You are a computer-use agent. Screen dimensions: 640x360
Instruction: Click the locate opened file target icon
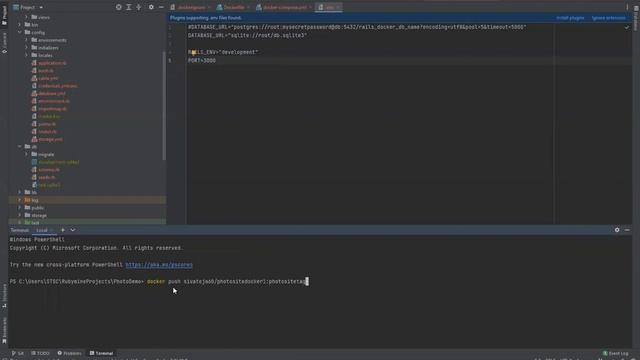[118, 7]
